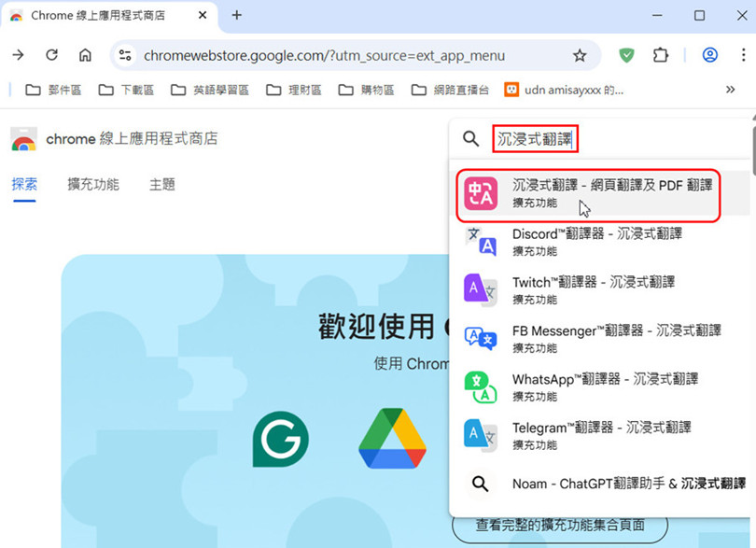Screen dimensions: 756x548
Task: Click the Discord translator suggestion icon
Action: coord(481,241)
